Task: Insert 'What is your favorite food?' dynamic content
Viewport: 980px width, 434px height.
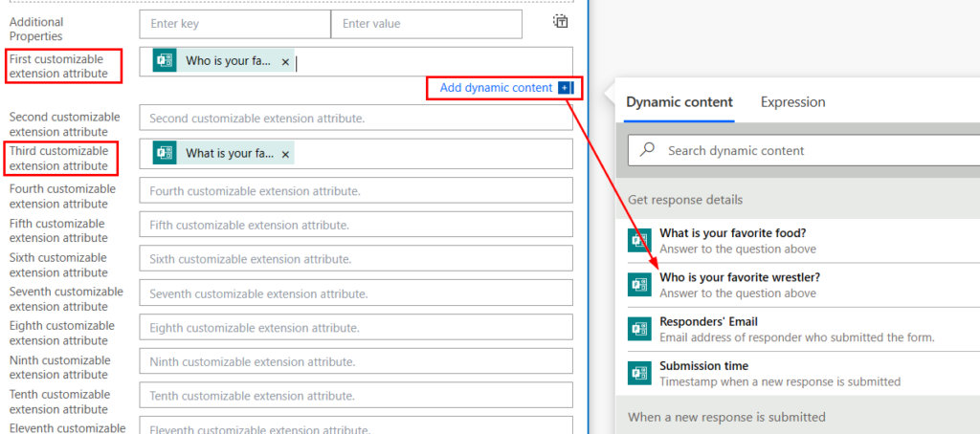Action: pos(732,234)
